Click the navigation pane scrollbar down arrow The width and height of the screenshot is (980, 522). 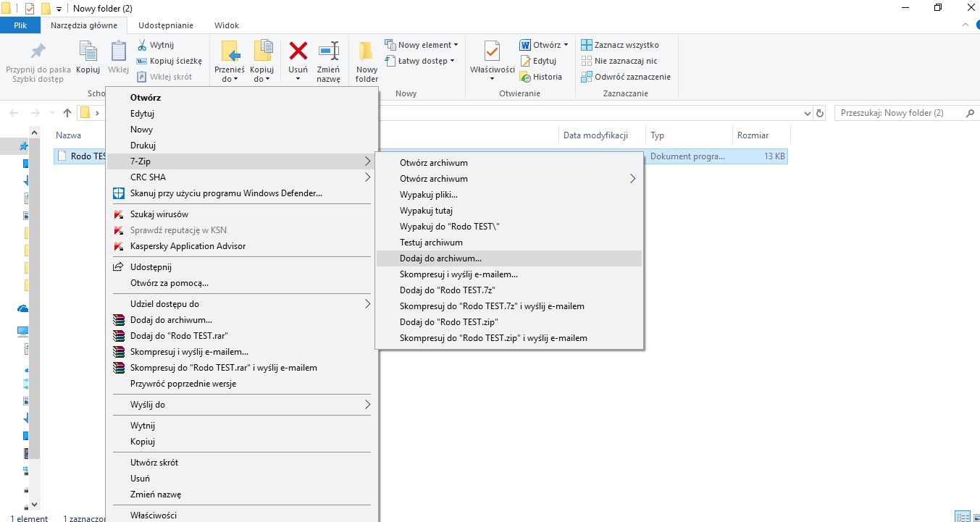[x=34, y=504]
